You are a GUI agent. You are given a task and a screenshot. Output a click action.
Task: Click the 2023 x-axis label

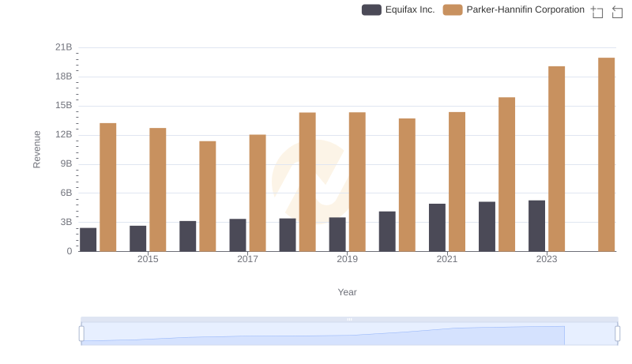coord(547,259)
